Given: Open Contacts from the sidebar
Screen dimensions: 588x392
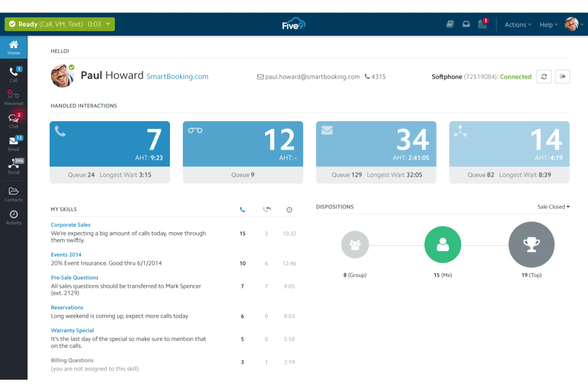Looking at the screenshot, I should pos(14,193).
